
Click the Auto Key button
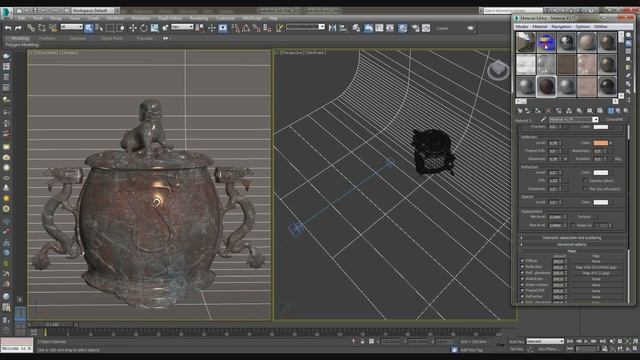pyautogui.click(x=517, y=342)
